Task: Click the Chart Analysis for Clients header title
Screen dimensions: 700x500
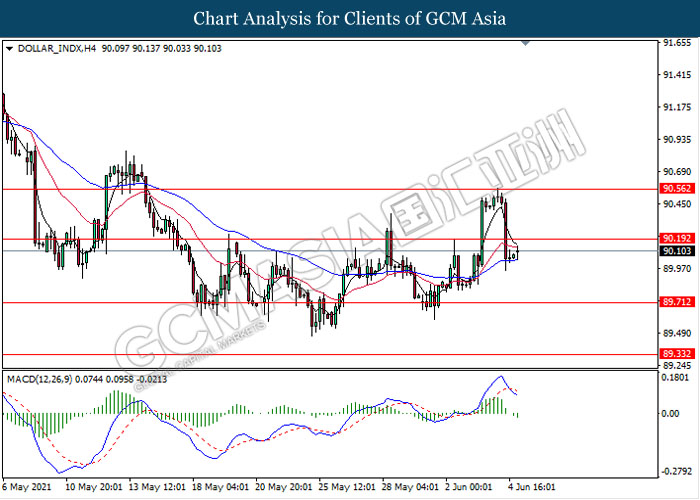Action: (x=350, y=18)
